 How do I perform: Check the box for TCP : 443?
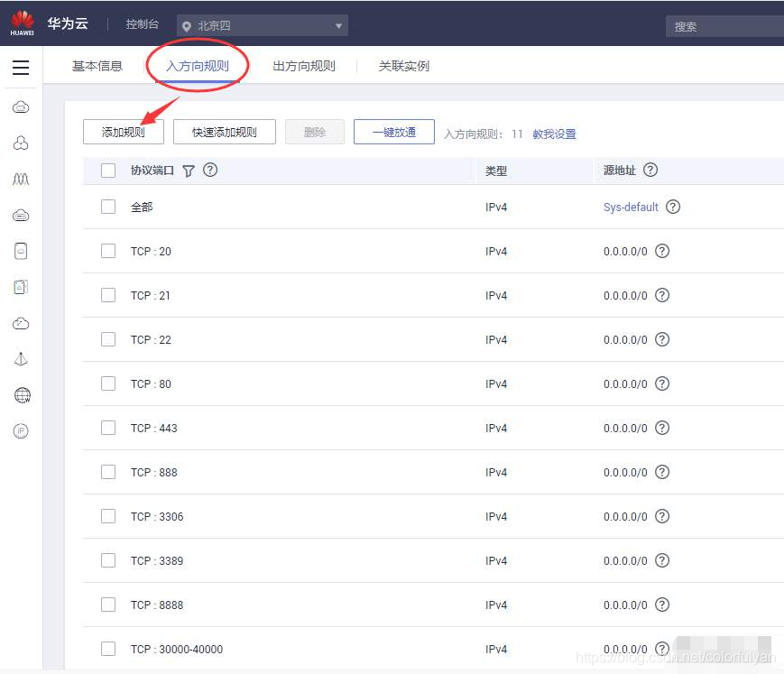[108, 428]
